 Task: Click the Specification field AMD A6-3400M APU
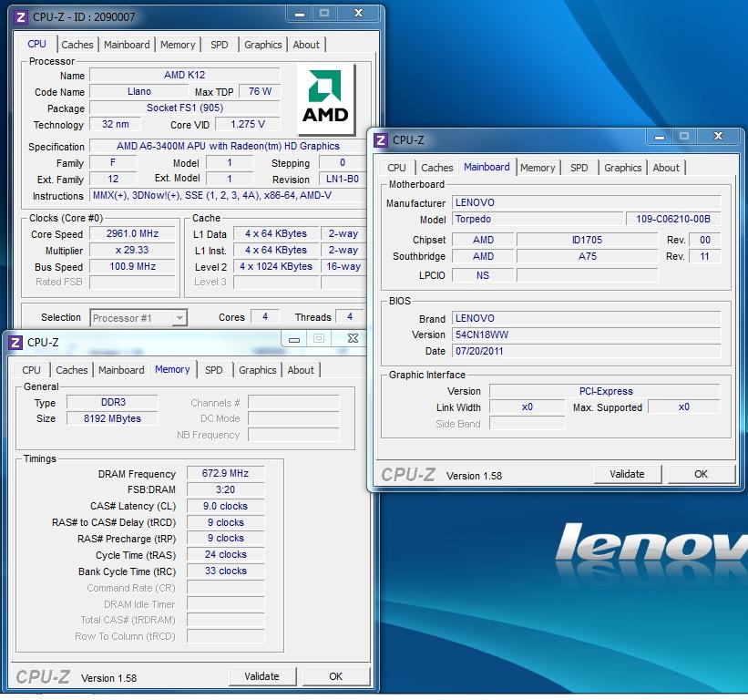pyautogui.click(x=228, y=146)
